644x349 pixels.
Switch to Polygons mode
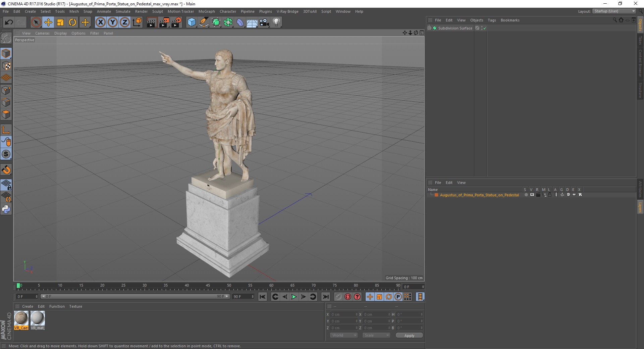click(6, 114)
